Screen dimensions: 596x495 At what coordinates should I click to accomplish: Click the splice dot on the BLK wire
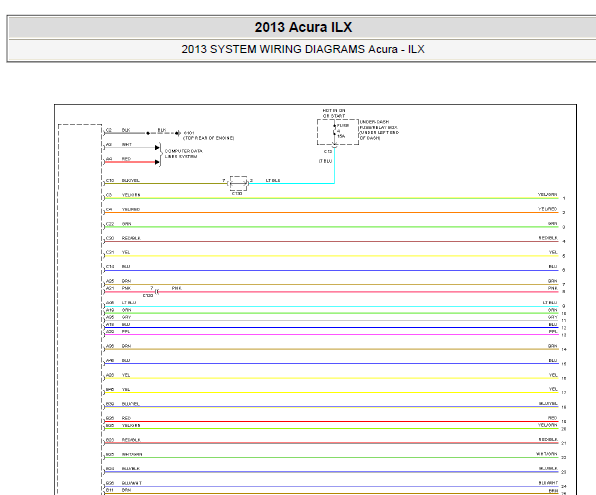click(x=148, y=133)
